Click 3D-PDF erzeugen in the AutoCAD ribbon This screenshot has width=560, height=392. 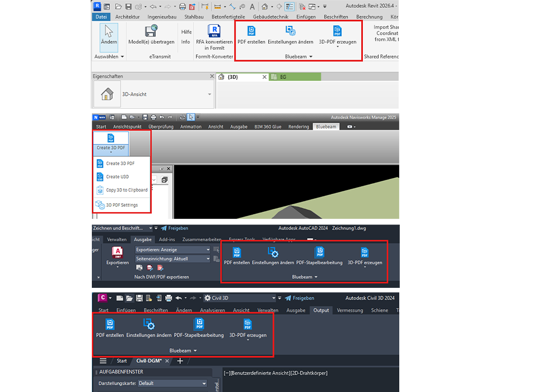tap(365, 256)
